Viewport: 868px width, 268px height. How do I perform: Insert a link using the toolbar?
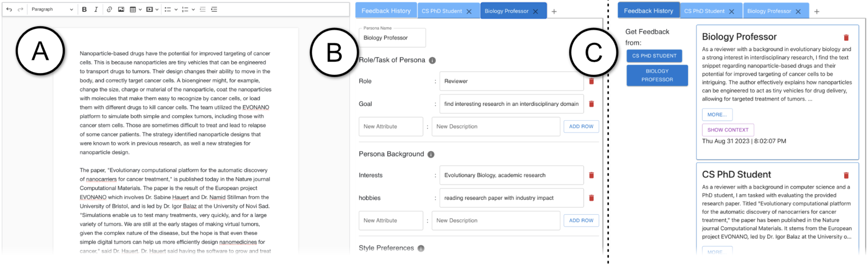click(109, 10)
